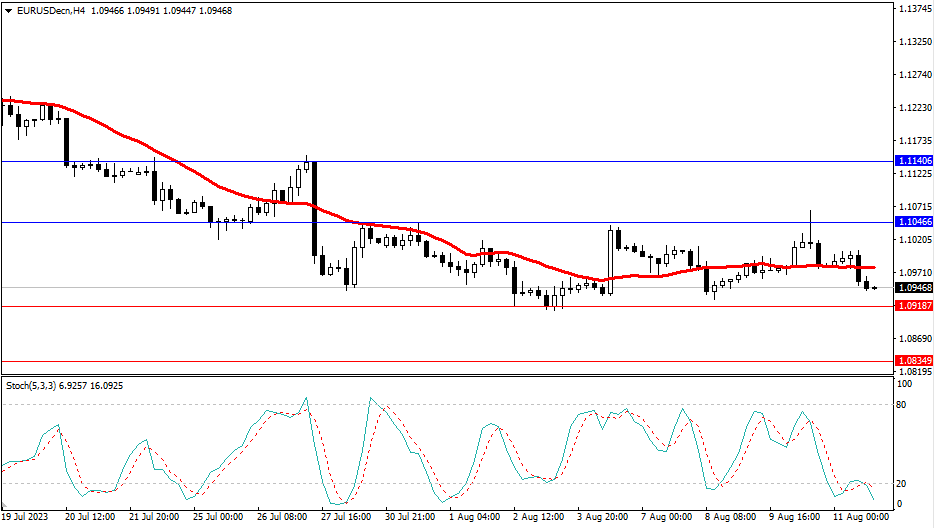
Task: Click the 80 level on Stochastic scale
Action: [902, 405]
